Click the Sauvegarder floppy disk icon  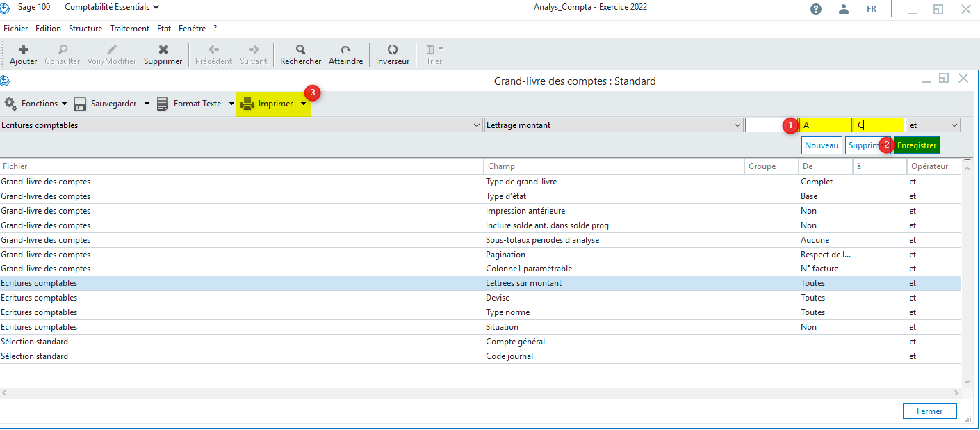(80, 104)
